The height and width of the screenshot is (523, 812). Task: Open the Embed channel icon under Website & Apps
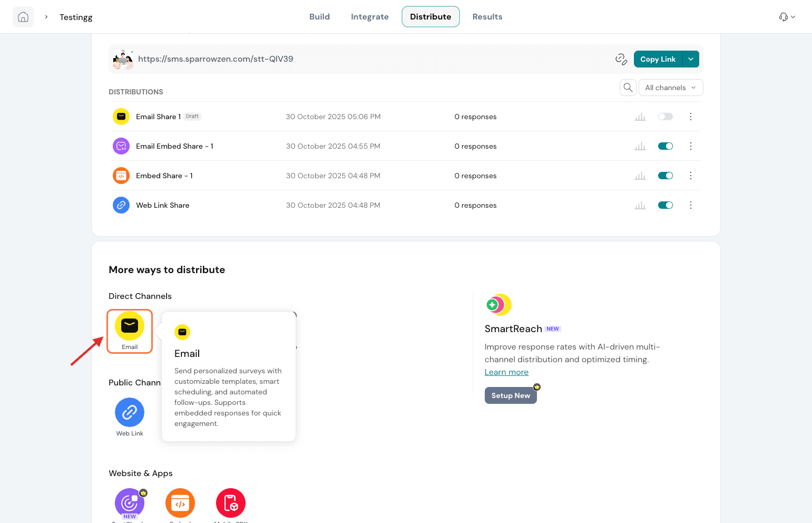(x=180, y=503)
